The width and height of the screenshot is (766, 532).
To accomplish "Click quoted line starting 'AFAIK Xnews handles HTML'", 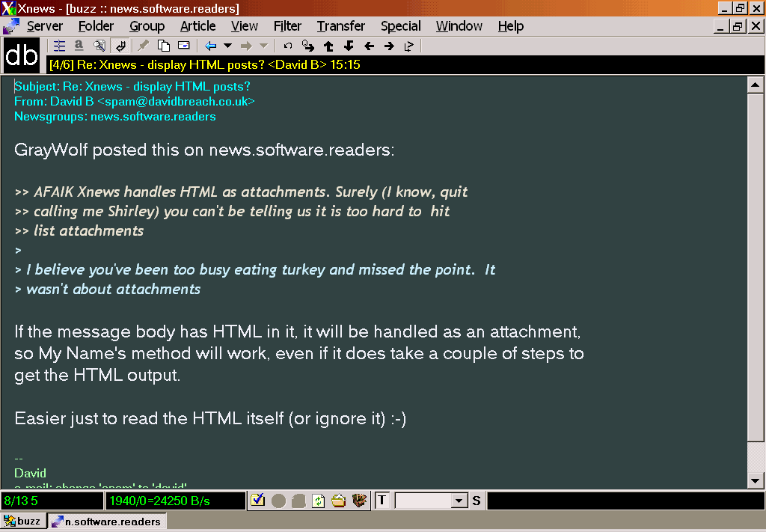I will click(x=241, y=192).
